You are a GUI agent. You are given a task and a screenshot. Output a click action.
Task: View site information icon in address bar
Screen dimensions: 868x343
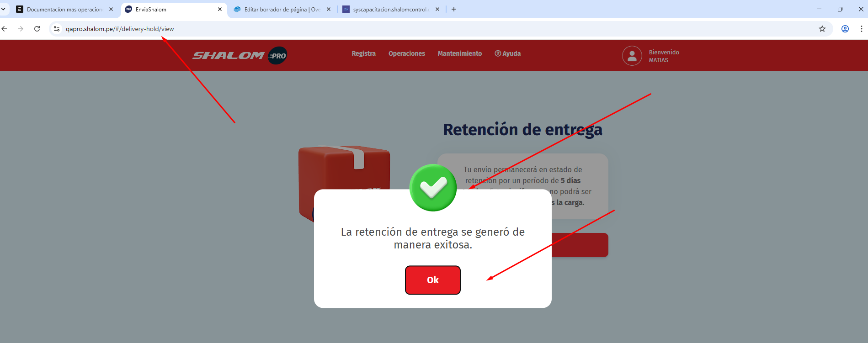coord(57,29)
